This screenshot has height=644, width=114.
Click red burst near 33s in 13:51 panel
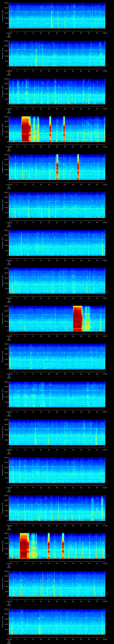pyautogui.click(x=63, y=546)
